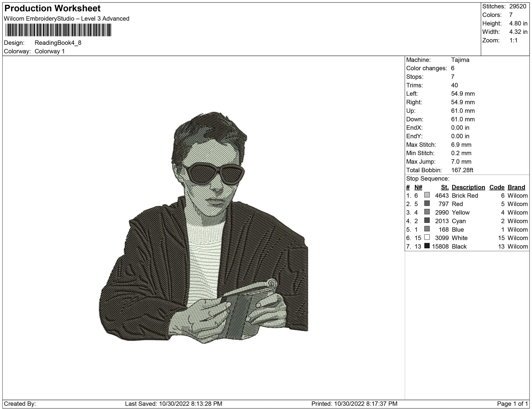Viewport: 532px width, 409px height.
Task: Click the Production Worksheet title
Action: [x=52, y=8]
